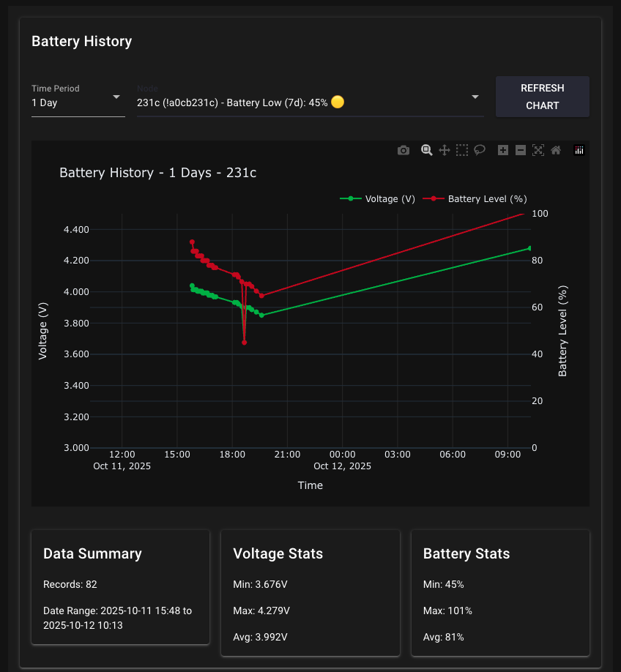Click the Voltage Stats card
The height and width of the screenshot is (672, 621).
[x=310, y=593]
